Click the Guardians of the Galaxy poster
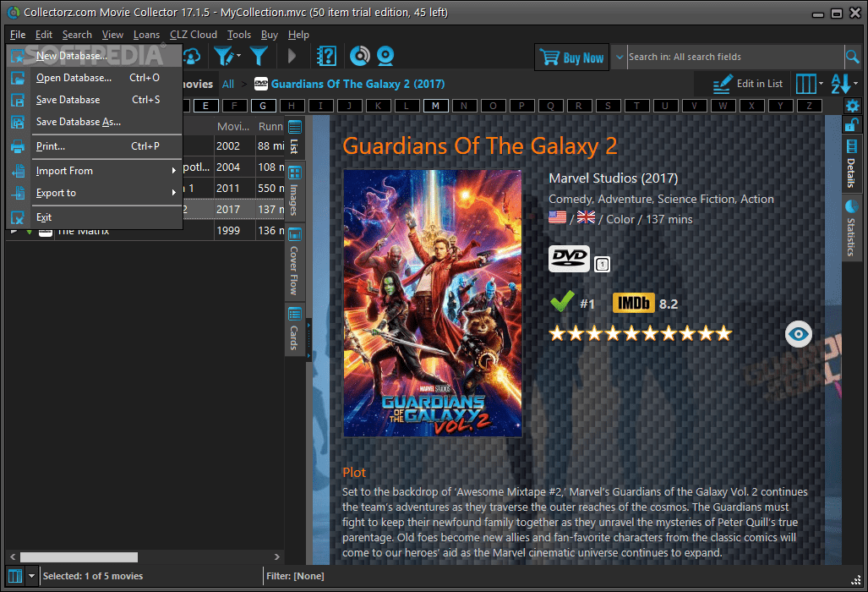Viewport: 868px width, 592px height. (x=433, y=303)
